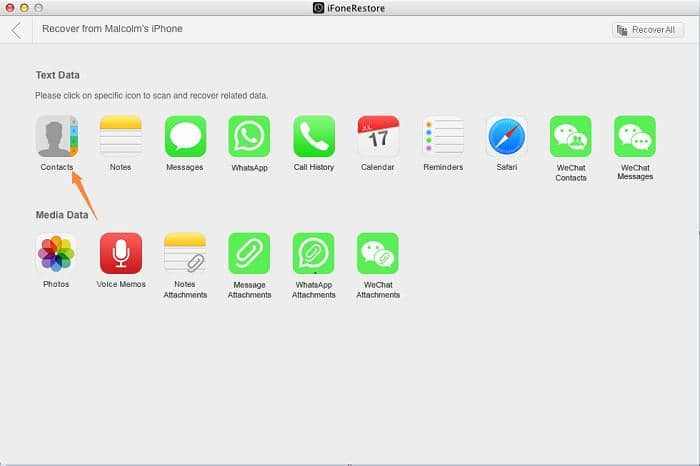This screenshot has width=700, height=466.
Task: Click the Recover All button
Action: (x=648, y=30)
